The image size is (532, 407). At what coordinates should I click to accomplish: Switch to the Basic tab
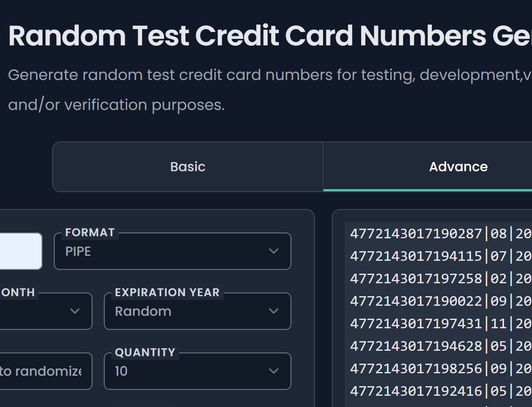pyautogui.click(x=188, y=167)
